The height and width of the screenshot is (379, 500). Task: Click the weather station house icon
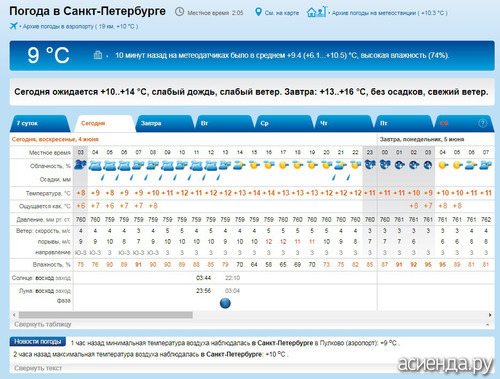click(317, 12)
